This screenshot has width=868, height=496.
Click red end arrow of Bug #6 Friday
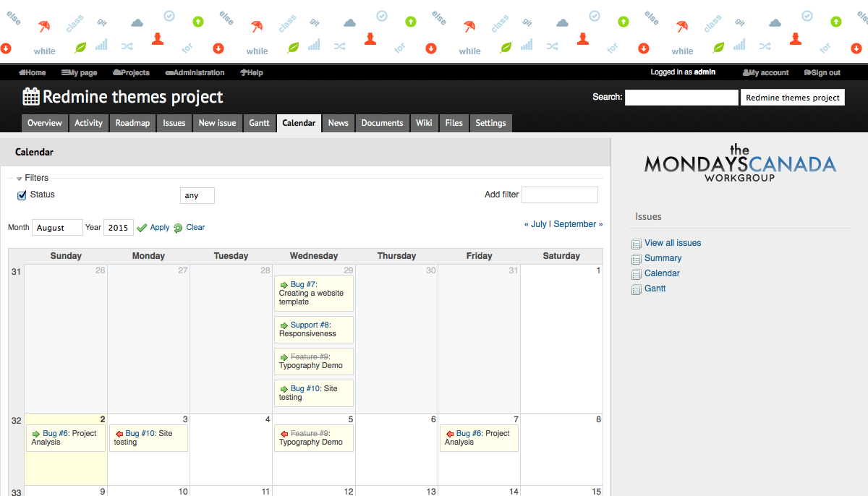(449, 435)
